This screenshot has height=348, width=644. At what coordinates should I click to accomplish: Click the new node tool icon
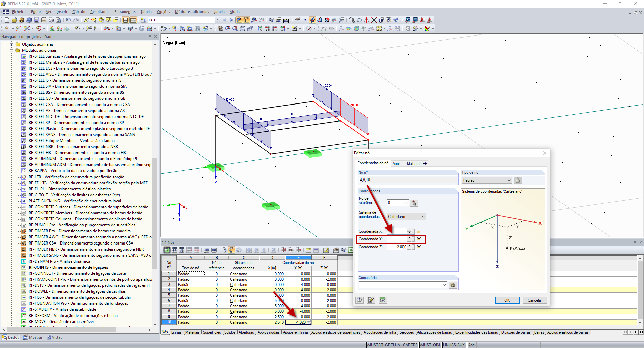(x=7, y=29)
